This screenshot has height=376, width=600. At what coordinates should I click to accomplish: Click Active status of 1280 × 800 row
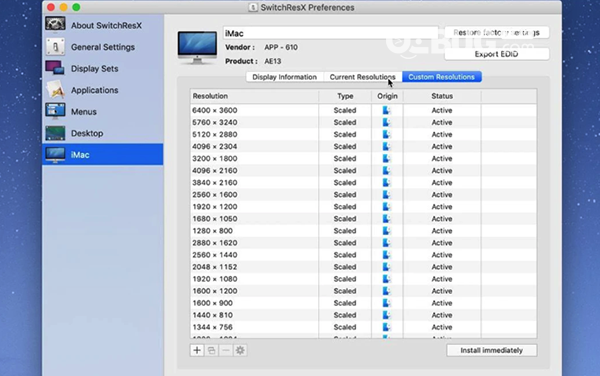click(442, 231)
